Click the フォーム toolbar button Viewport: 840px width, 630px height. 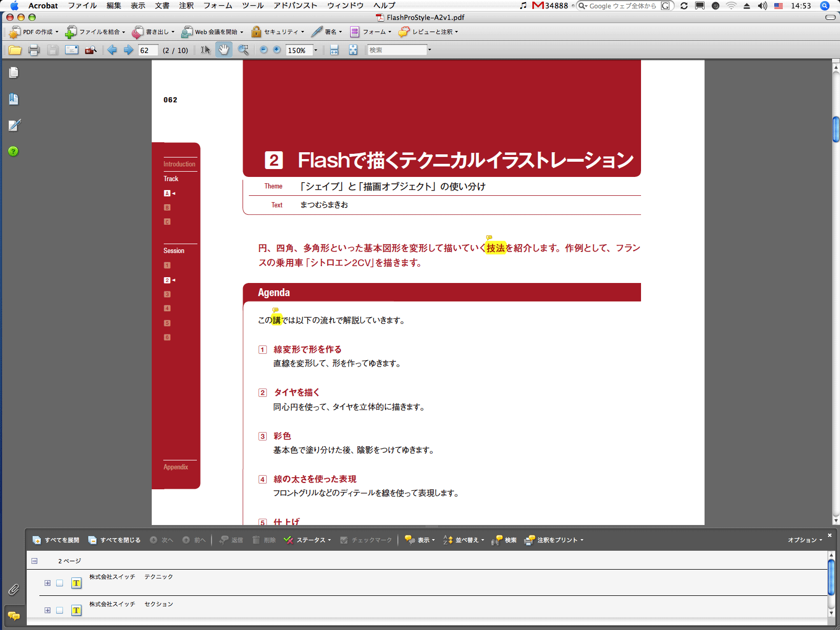pyautogui.click(x=371, y=32)
